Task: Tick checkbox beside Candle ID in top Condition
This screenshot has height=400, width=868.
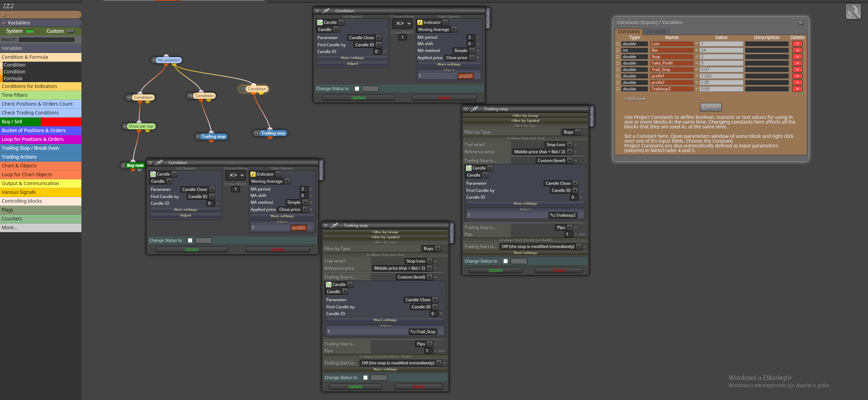Action: 385,52
